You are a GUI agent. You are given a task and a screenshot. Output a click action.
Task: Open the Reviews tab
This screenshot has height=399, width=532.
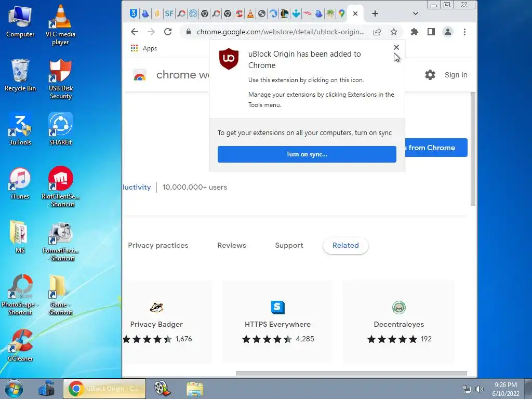click(232, 245)
